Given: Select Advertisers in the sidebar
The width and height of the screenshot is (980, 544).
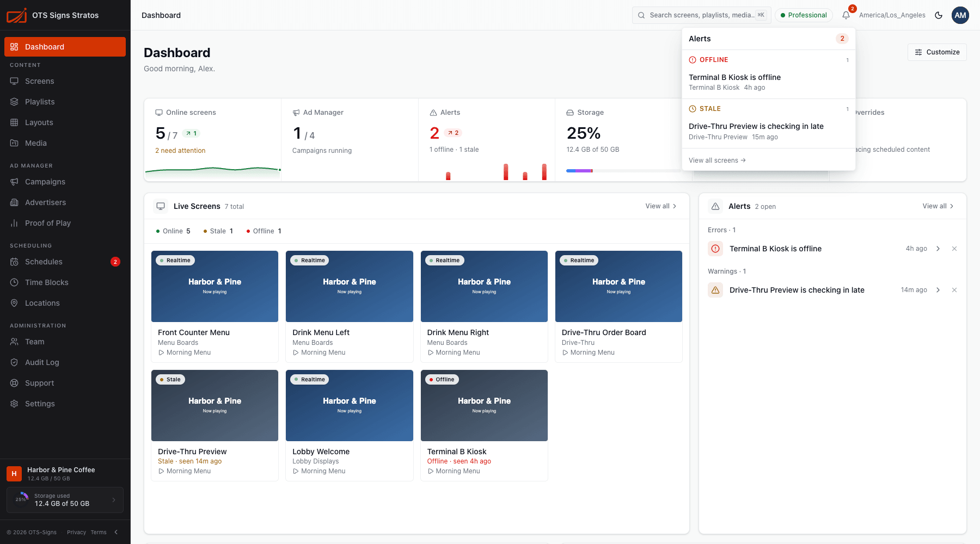Looking at the screenshot, I should point(65,202).
